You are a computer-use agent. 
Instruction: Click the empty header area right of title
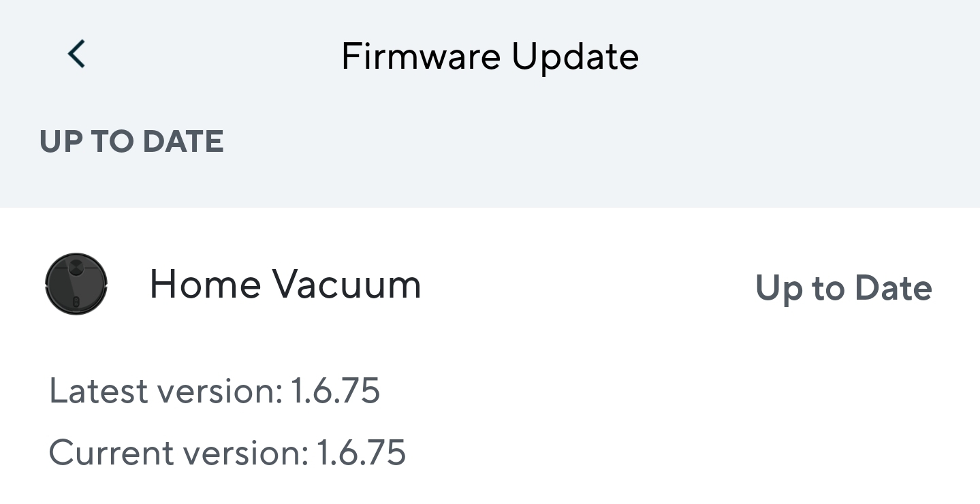pyautogui.click(x=804, y=56)
